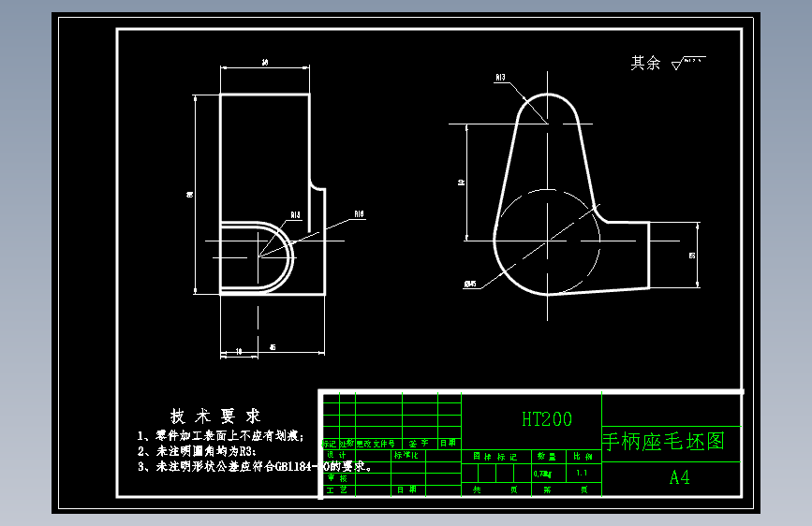
Task: Click the R13 leader label on right view
Action: tap(500, 78)
